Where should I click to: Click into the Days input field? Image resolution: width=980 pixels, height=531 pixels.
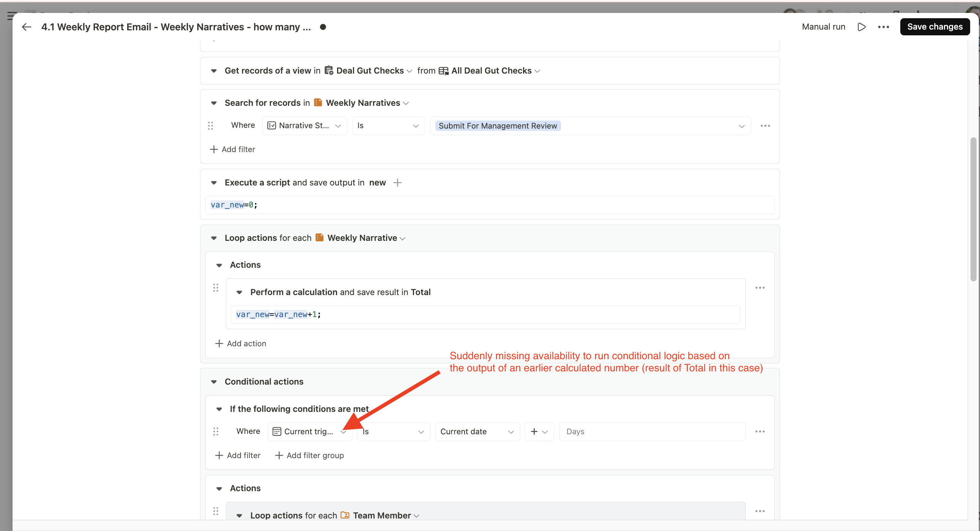(x=652, y=431)
